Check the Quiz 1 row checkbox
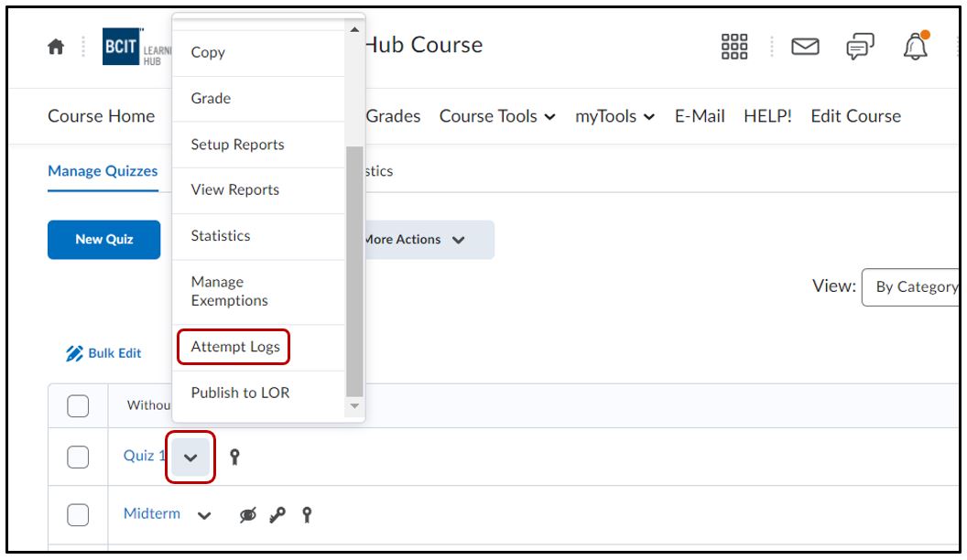The width and height of the screenshot is (967, 560). click(78, 457)
